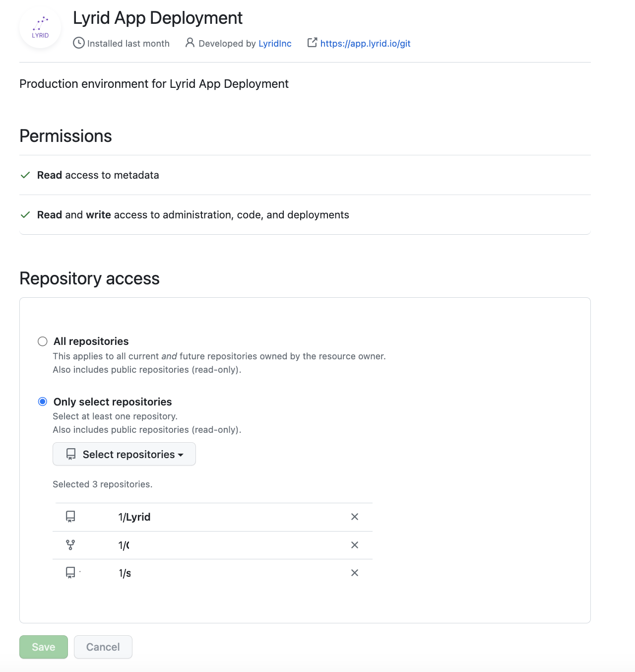
Task: Select the Only select repositories radio option
Action: click(x=43, y=402)
